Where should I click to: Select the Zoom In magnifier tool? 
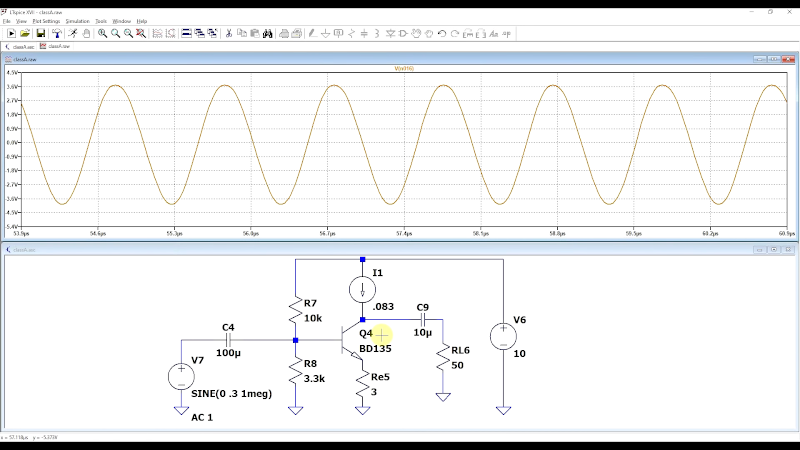point(103,33)
